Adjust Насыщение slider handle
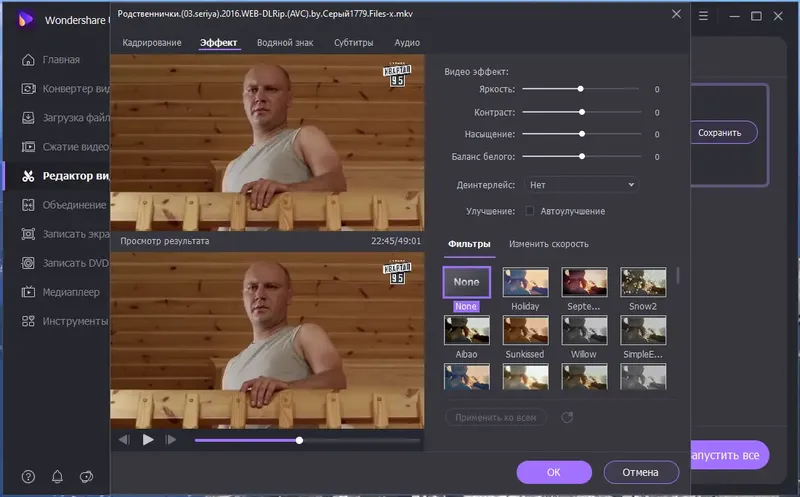This screenshot has height=497, width=800. [x=582, y=134]
